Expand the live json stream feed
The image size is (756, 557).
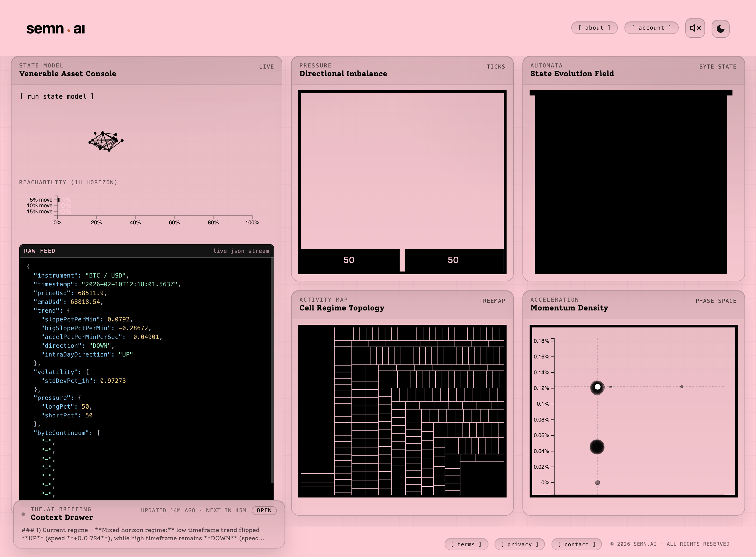point(241,250)
